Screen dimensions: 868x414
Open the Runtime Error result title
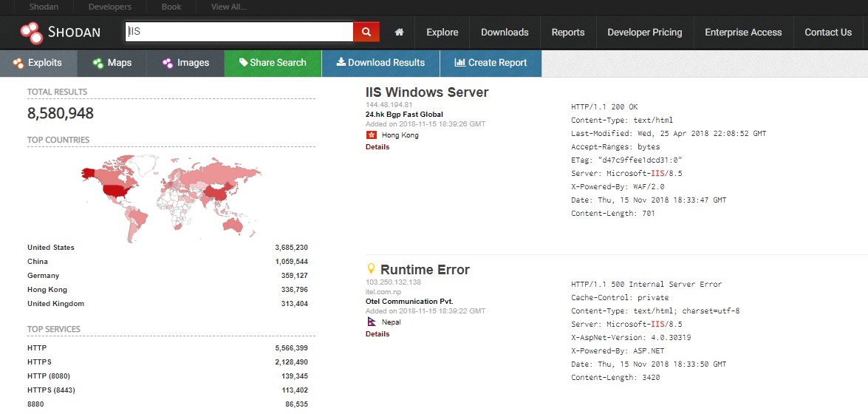point(425,270)
